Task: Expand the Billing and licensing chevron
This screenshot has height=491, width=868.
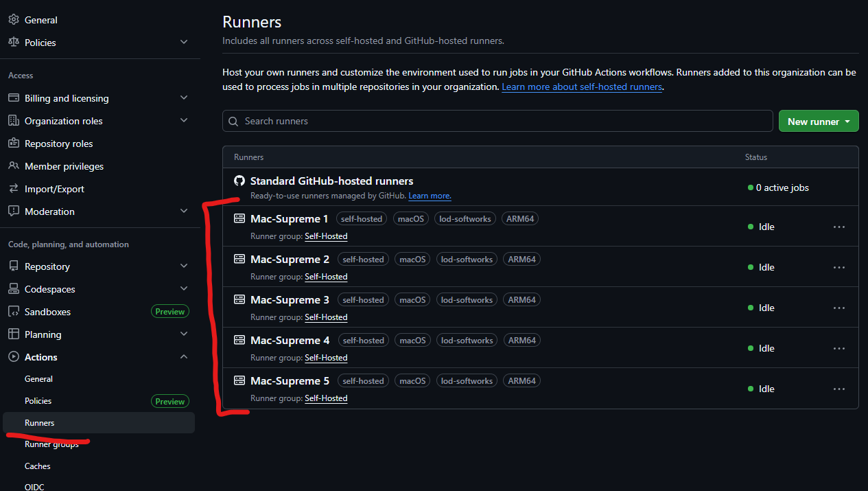Action: pos(184,98)
